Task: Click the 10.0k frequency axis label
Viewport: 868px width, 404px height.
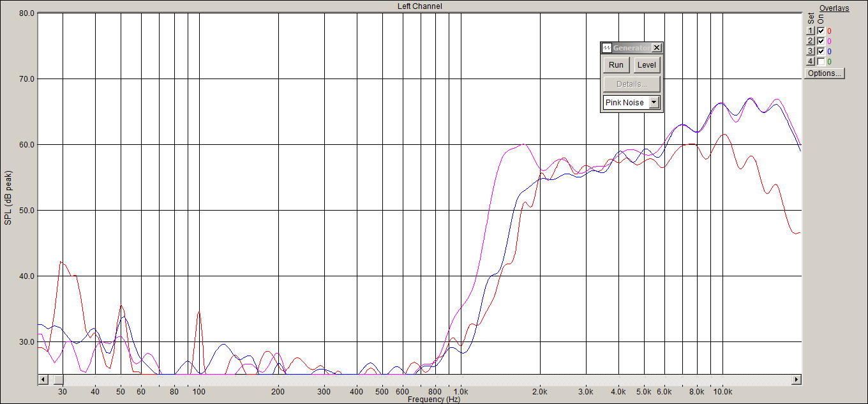Action: pos(722,392)
